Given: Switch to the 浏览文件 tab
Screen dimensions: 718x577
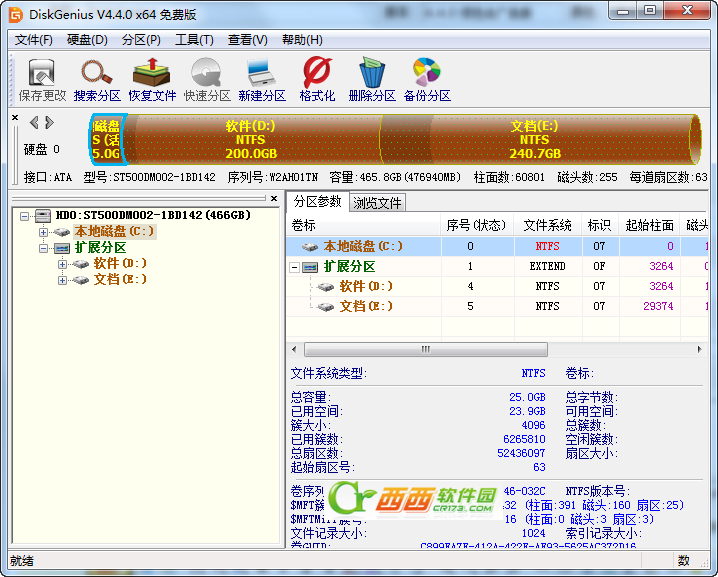Looking at the screenshot, I should coord(377,203).
